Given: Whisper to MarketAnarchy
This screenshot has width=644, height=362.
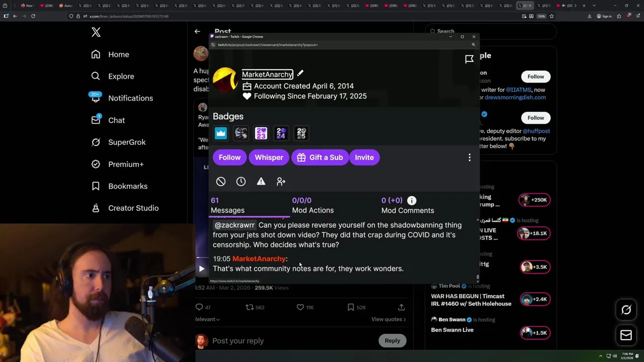Looking at the screenshot, I should (269, 157).
